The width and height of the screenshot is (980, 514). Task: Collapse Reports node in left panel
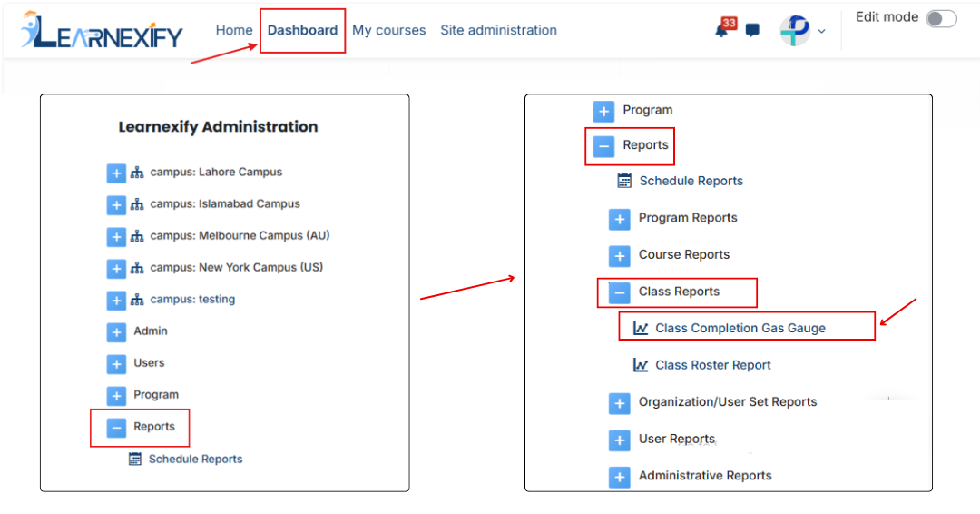(x=116, y=428)
